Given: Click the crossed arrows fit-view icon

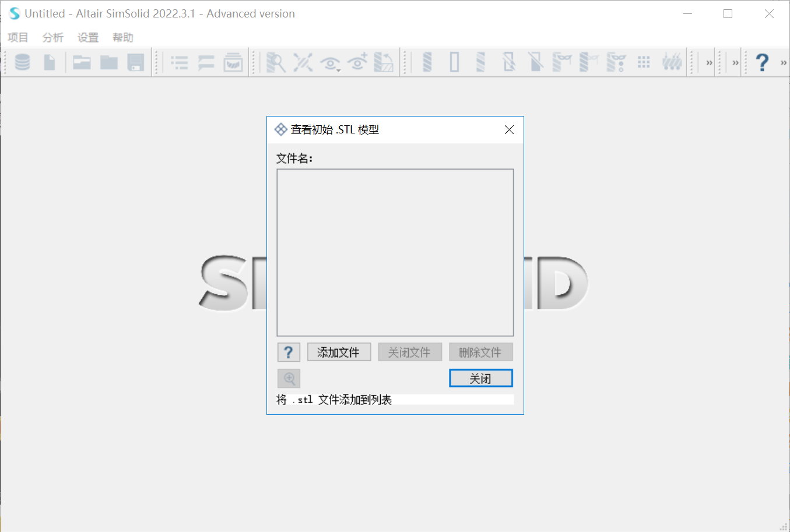Looking at the screenshot, I should (x=303, y=62).
